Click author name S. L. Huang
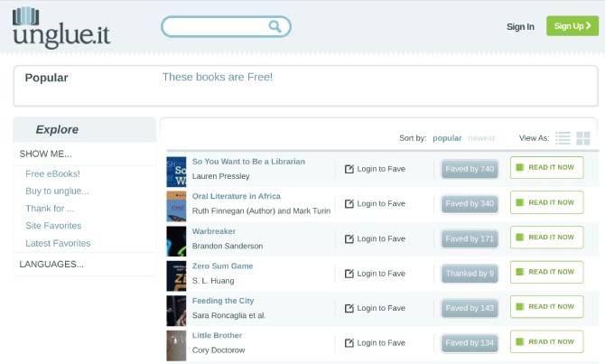Viewport: 605px width, 364px height. coord(213,281)
